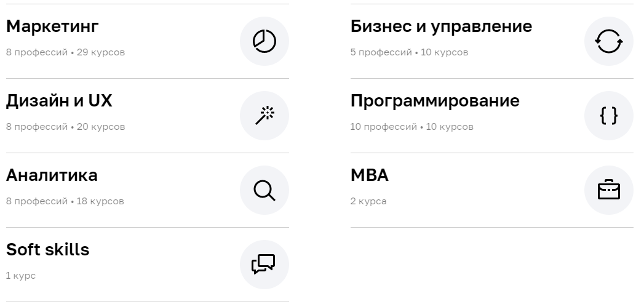Click '8 профессий • 18 курсов' subtitle
The width and height of the screenshot is (644, 304).
65,201
